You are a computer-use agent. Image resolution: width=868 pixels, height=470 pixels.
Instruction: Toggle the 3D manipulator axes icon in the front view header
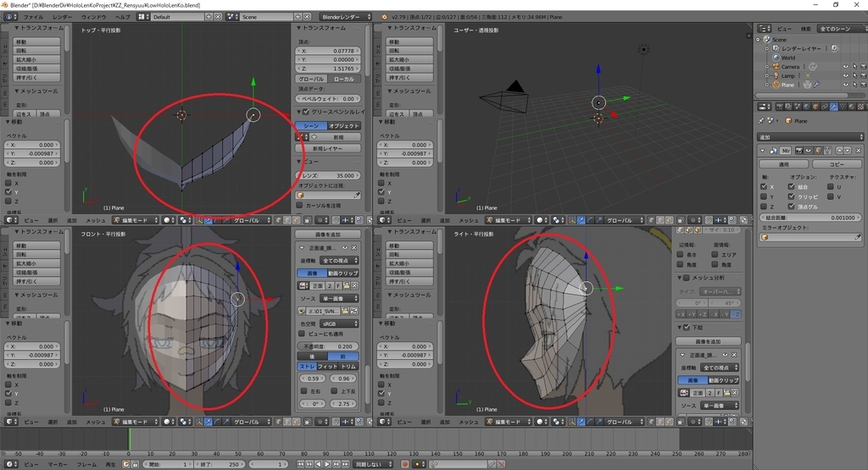point(198,422)
